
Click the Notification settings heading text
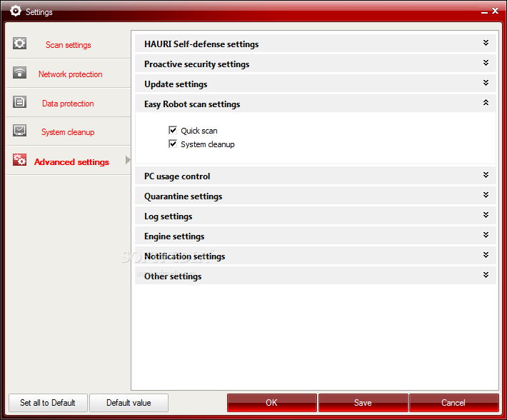pyautogui.click(x=185, y=256)
